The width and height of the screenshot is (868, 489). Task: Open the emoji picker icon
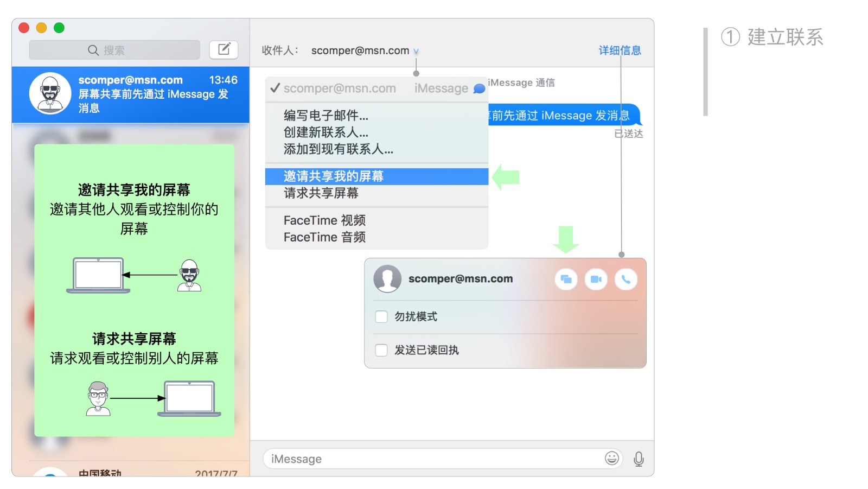coord(611,459)
